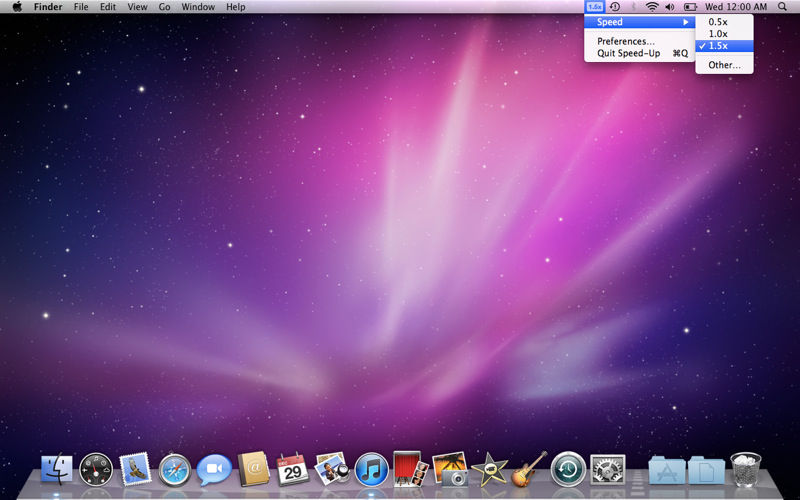Launch iPhoto camera icon in Dock
Viewport: 800px width, 500px height.
(450, 468)
